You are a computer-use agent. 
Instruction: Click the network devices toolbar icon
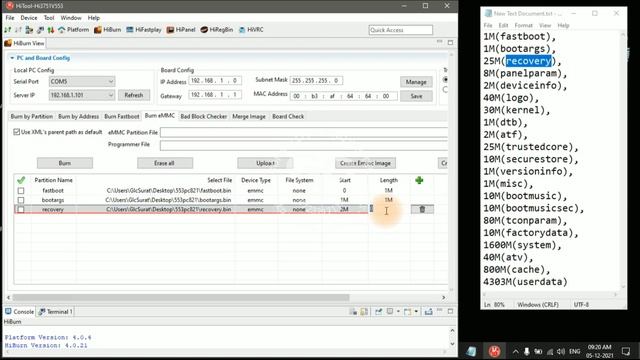click(x=29, y=30)
